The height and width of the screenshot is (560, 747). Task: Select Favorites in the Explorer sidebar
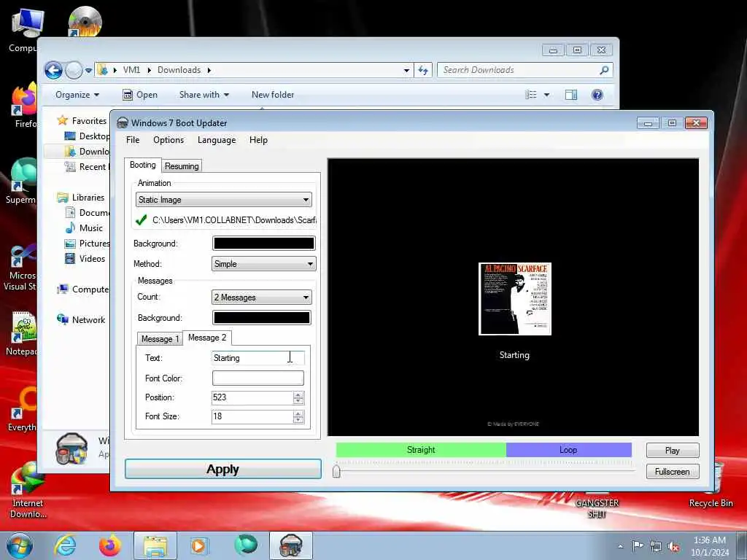(88, 121)
